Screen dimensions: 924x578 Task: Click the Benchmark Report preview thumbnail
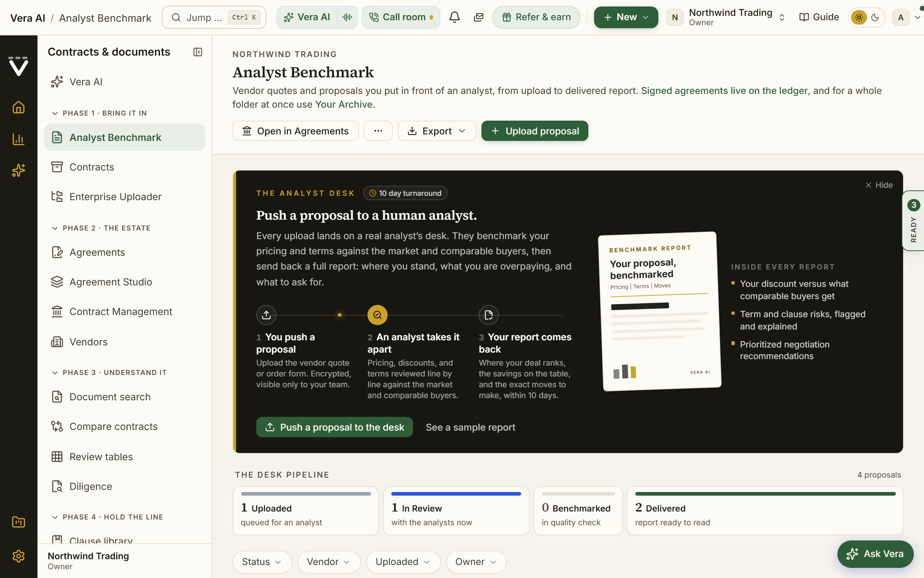pos(659,311)
